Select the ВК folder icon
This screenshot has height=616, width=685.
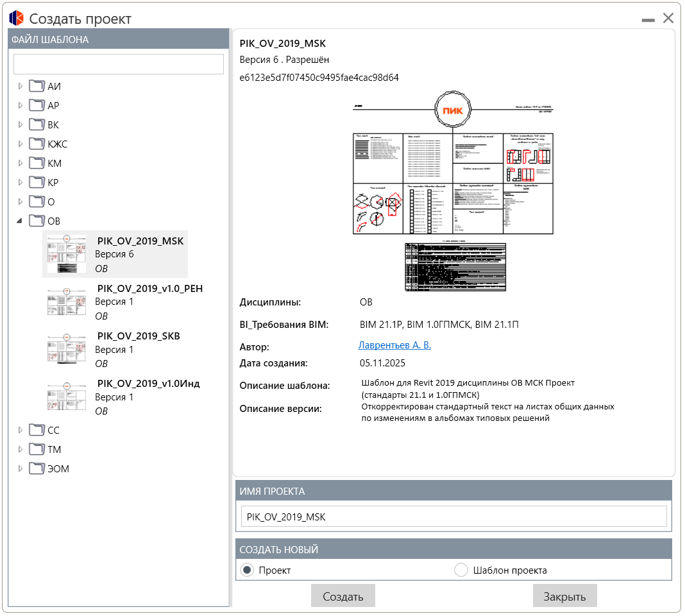(x=37, y=124)
